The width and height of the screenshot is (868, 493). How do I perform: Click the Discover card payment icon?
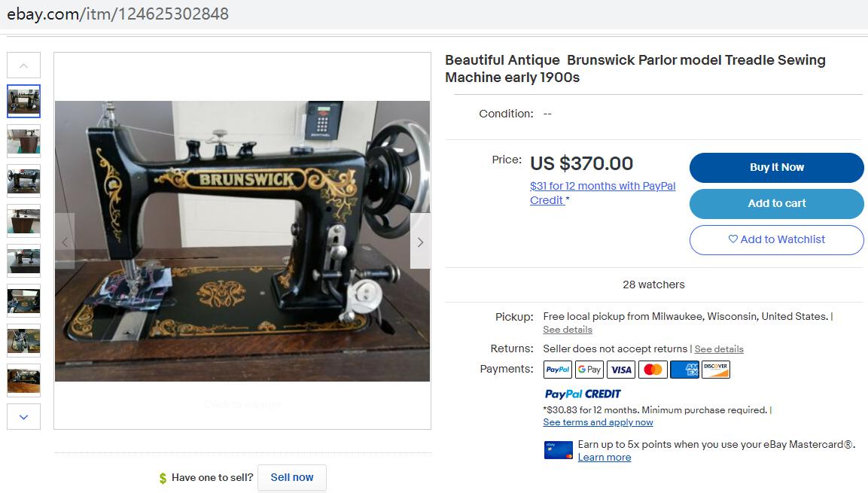coord(716,370)
